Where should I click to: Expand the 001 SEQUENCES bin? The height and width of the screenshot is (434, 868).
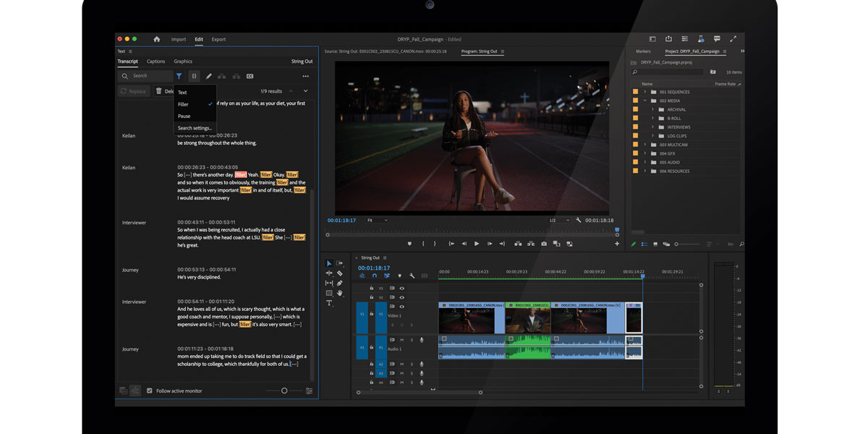[644, 92]
